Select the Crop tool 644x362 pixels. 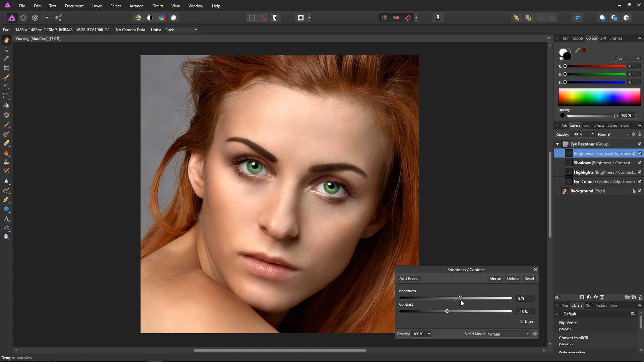pyautogui.click(x=6, y=68)
